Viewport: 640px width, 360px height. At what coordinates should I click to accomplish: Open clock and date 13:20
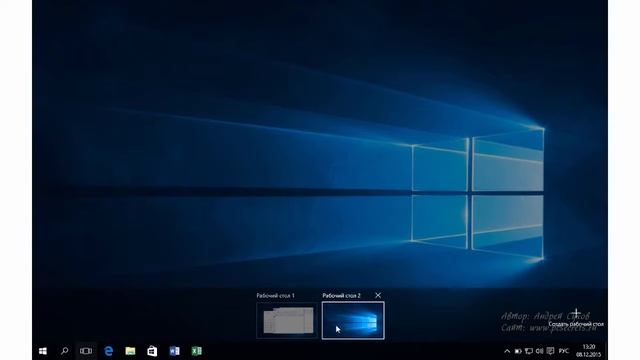click(589, 351)
